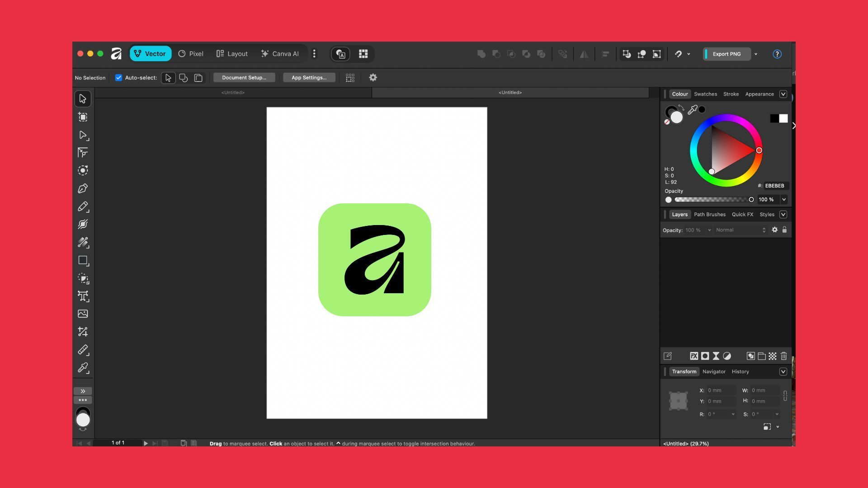Viewport: 868px width, 488px height.
Task: Toggle the Auto-select checkbox
Action: 118,78
